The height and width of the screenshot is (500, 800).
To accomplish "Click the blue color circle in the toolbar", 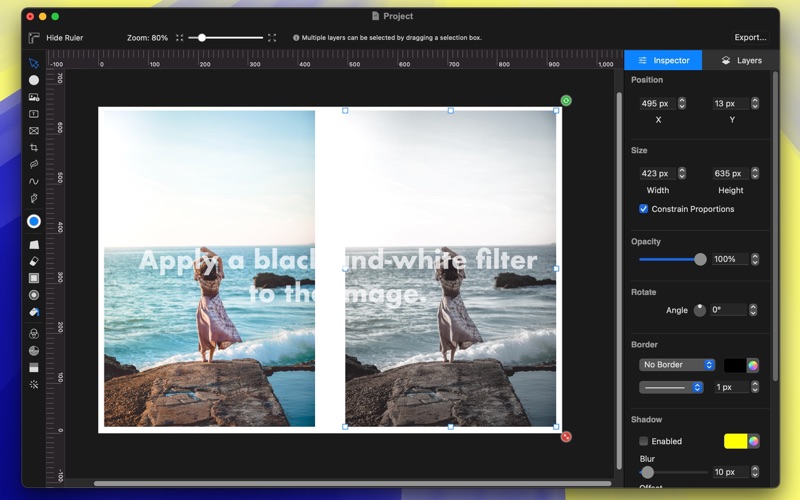I will (34, 222).
